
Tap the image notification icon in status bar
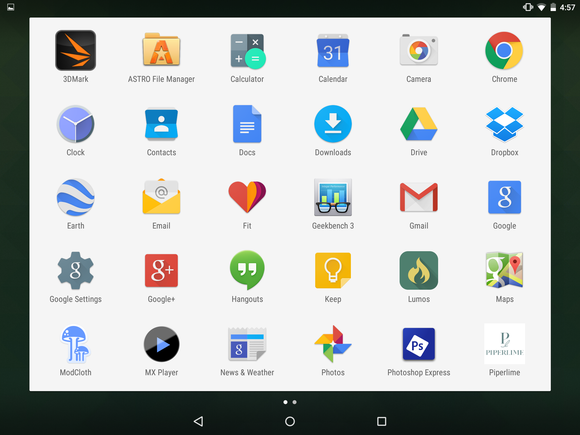[11, 7]
